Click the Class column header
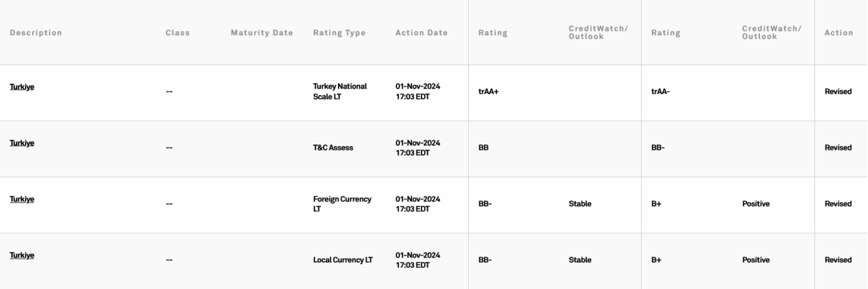 click(177, 33)
